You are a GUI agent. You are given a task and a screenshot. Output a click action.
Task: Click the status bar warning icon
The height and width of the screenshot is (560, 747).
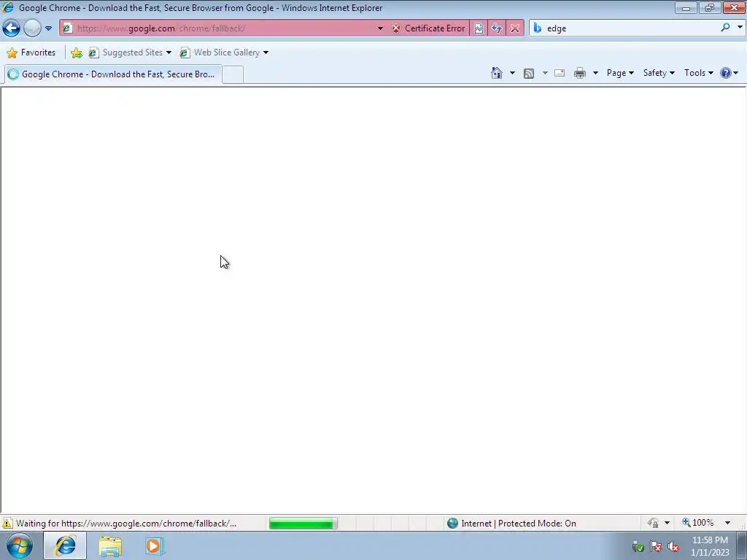[x=7, y=524]
